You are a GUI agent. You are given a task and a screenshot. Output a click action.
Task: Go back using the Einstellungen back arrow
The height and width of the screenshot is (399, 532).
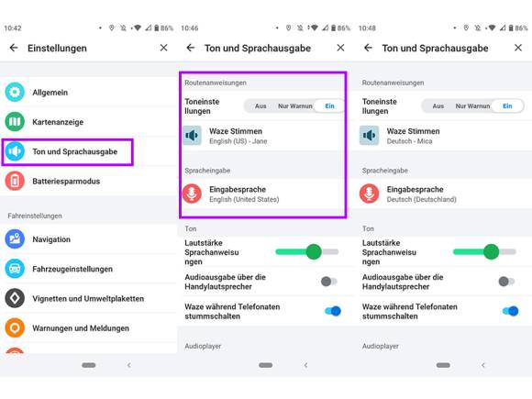[14, 48]
